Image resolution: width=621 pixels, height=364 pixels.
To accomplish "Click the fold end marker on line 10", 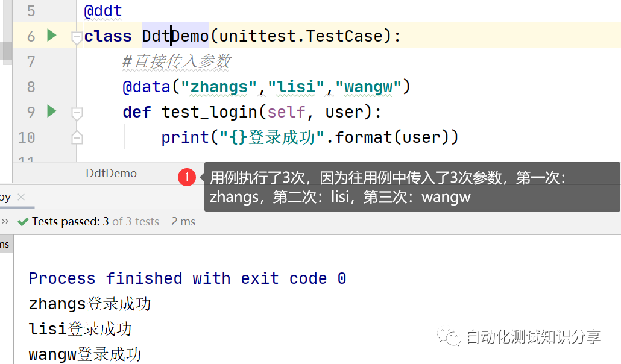I will pos(77,138).
